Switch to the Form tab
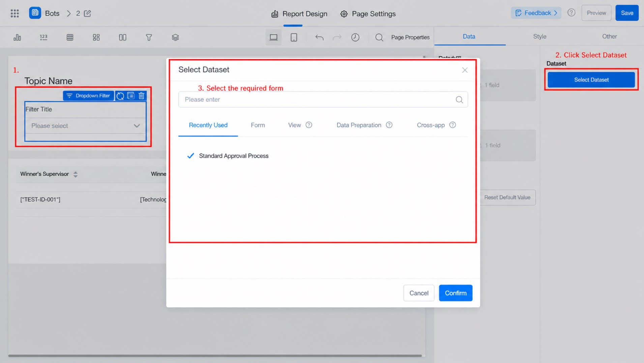 (x=258, y=125)
